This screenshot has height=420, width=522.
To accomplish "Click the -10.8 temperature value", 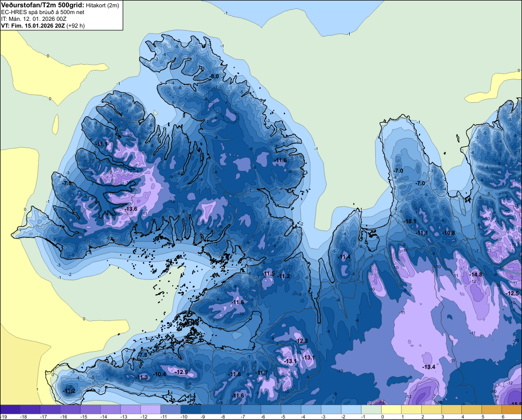I will point(448,233).
